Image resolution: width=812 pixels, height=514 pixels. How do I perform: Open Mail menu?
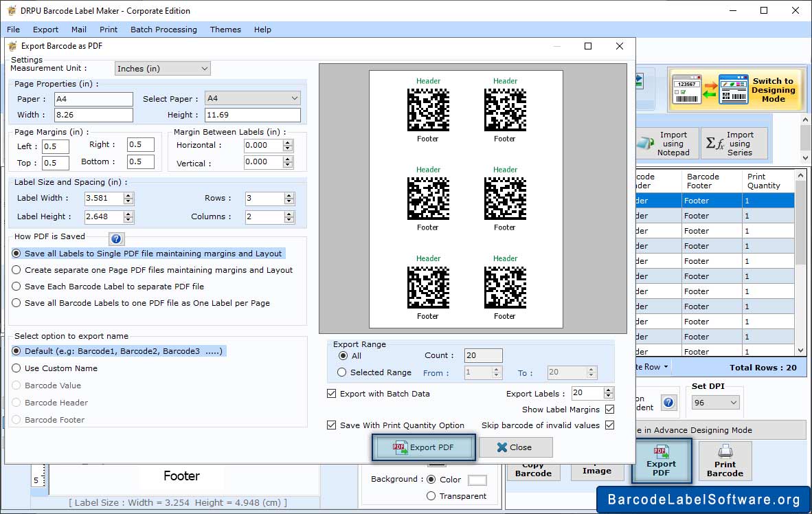[x=79, y=30]
